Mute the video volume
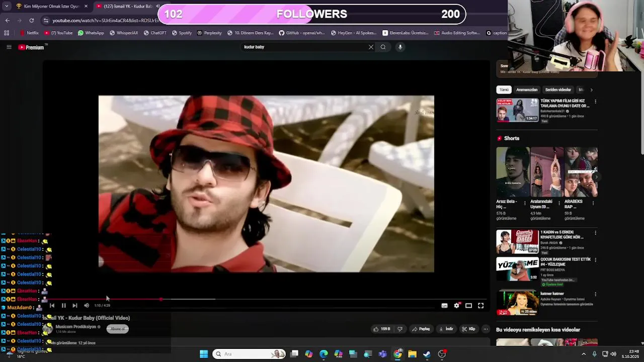 pyautogui.click(x=87, y=305)
